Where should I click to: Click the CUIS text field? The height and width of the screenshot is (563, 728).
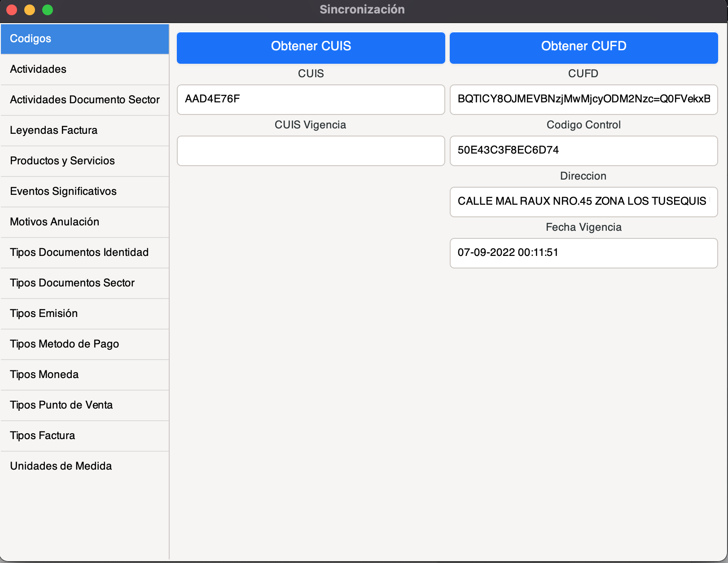311,99
